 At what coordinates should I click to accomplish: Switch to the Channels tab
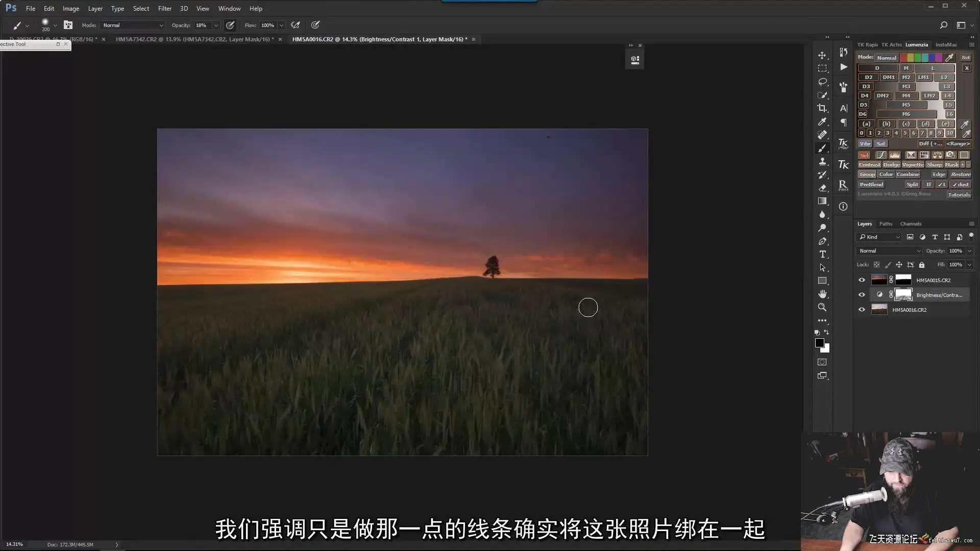910,223
